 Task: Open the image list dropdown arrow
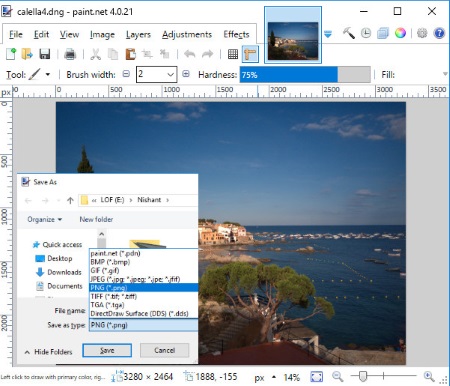point(328,34)
